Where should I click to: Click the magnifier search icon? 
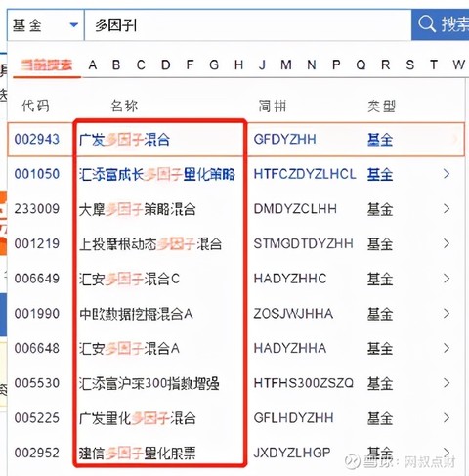click(x=427, y=24)
